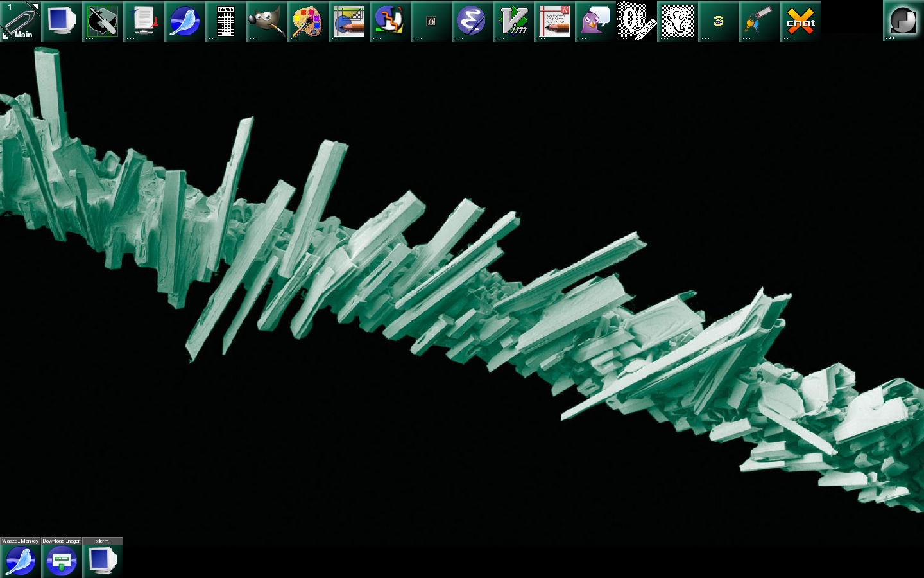Restore the minimized SeaMonkey browser window
This screenshot has width=924, height=578.
pos(21,560)
